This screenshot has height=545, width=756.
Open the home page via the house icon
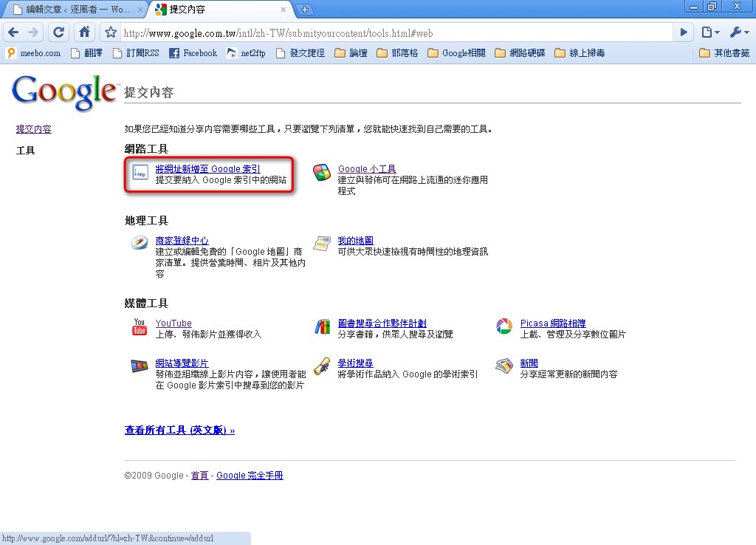[84, 32]
